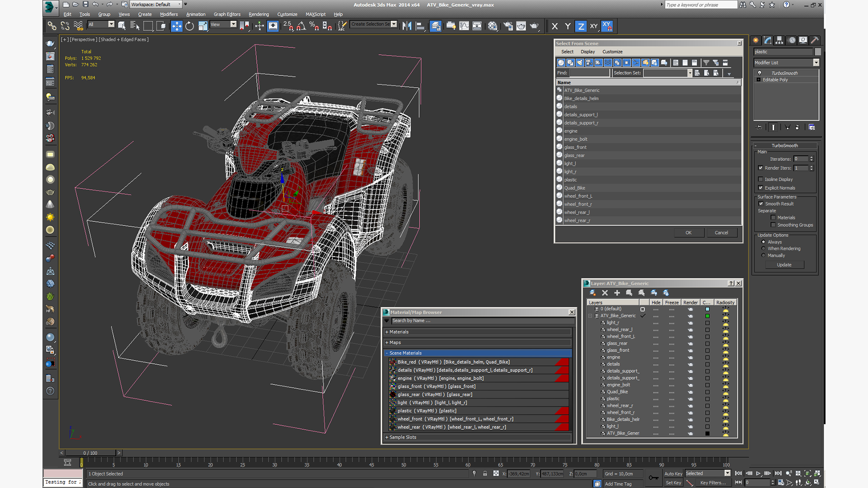Viewport: 868px width, 488px height.
Task: Expand the Sample Slots group
Action: 478,437
